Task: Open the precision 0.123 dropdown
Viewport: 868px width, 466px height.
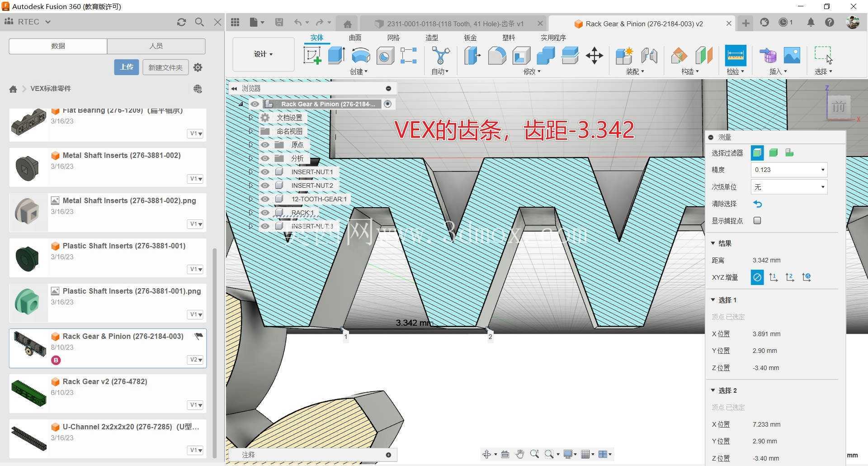Action: point(789,170)
